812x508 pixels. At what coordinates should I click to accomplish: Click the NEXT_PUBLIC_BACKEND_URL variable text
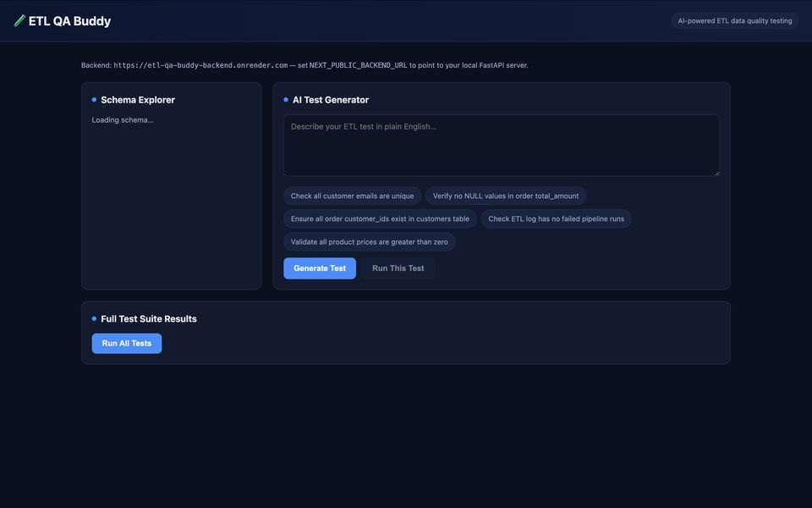click(x=359, y=65)
